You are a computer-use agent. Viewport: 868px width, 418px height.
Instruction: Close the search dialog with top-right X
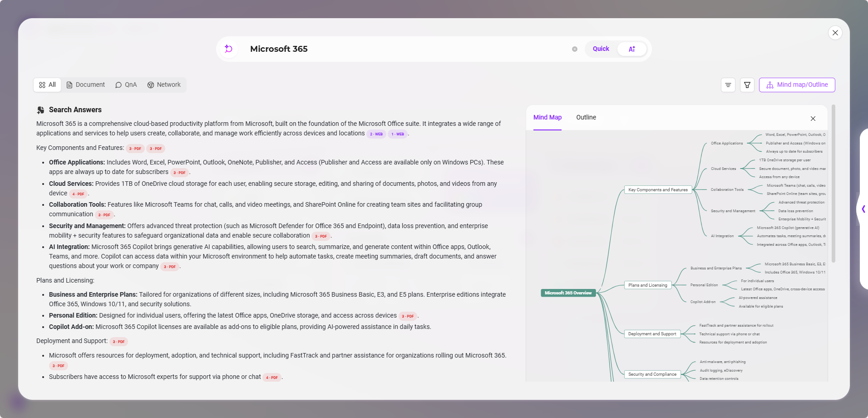pyautogui.click(x=835, y=33)
